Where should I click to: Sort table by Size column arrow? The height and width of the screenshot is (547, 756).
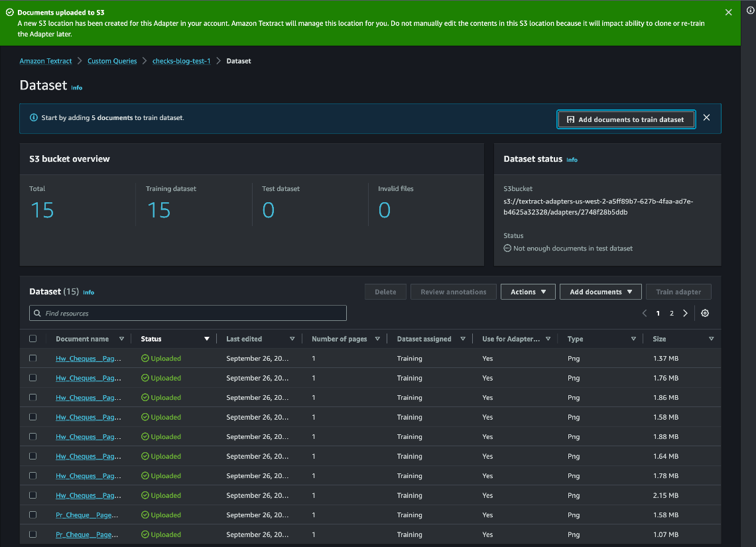tap(711, 339)
